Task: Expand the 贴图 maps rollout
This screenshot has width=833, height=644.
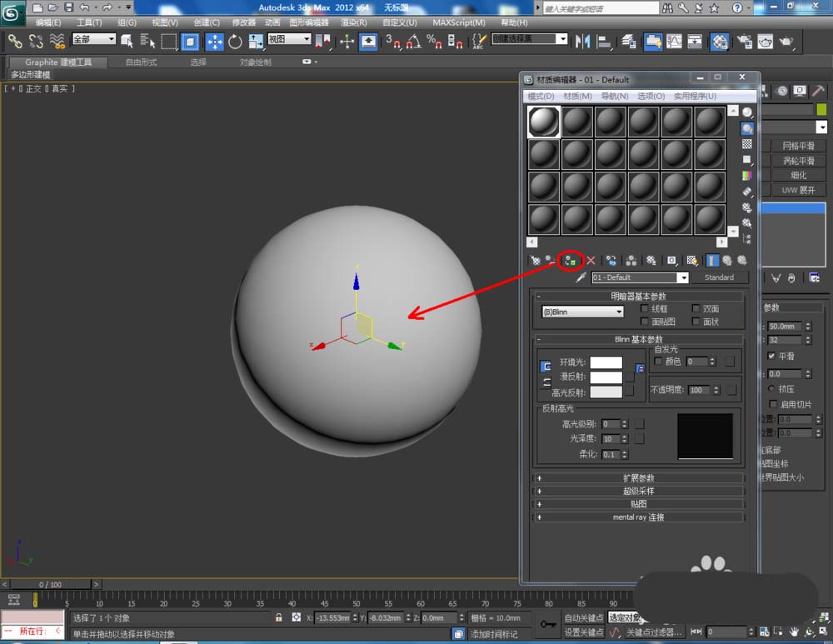Action: coord(639,504)
